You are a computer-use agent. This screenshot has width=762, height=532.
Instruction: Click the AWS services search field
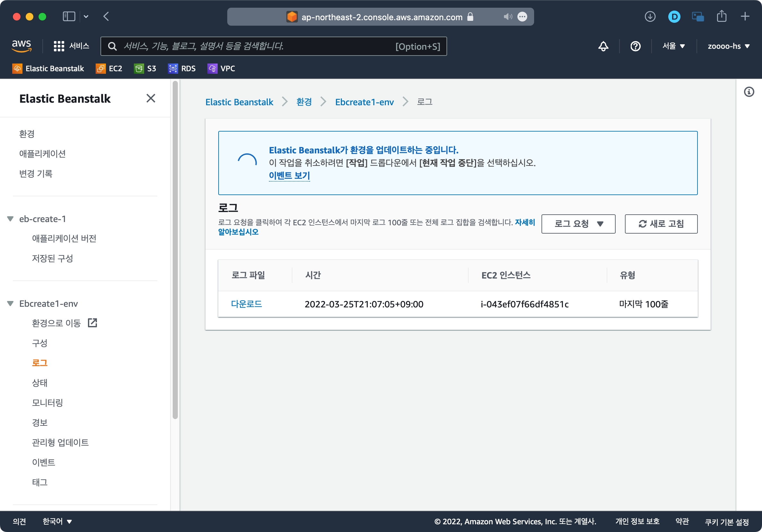click(273, 46)
